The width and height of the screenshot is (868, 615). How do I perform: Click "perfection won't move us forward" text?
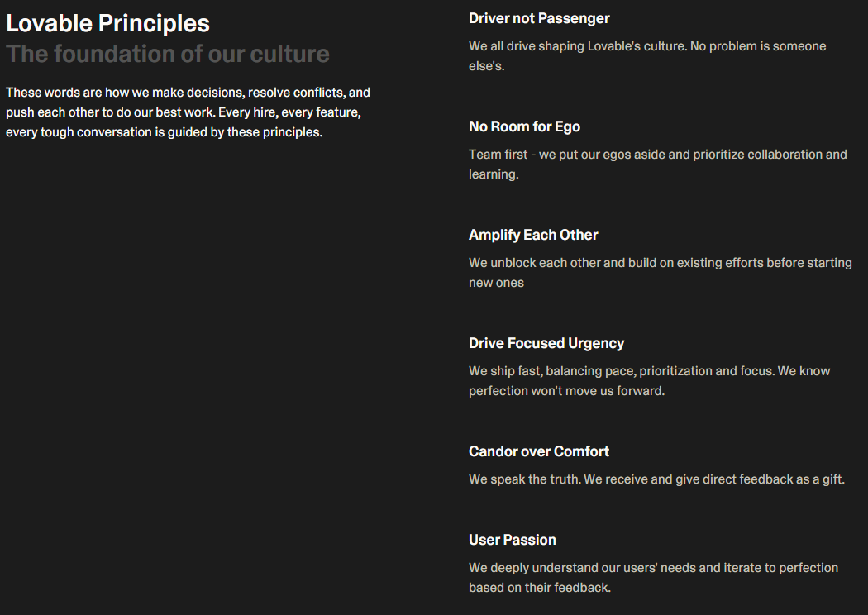click(x=566, y=391)
